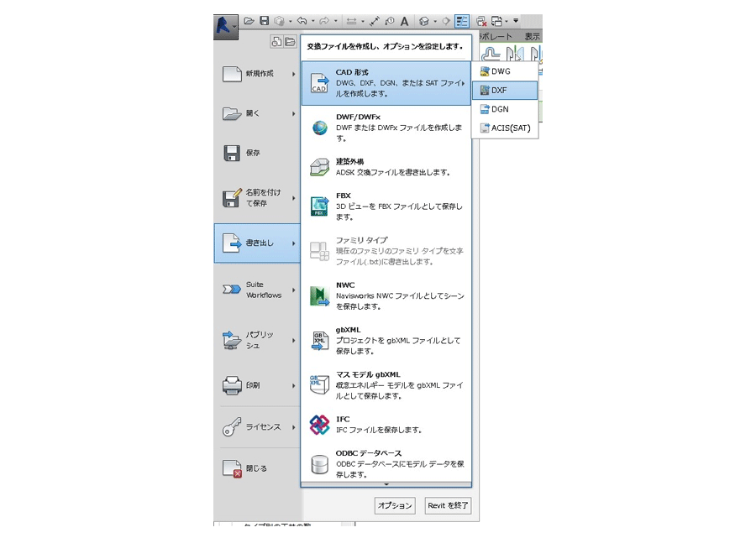Undo the last action
The width and height of the screenshot is (756, 538).
[302, 21]
